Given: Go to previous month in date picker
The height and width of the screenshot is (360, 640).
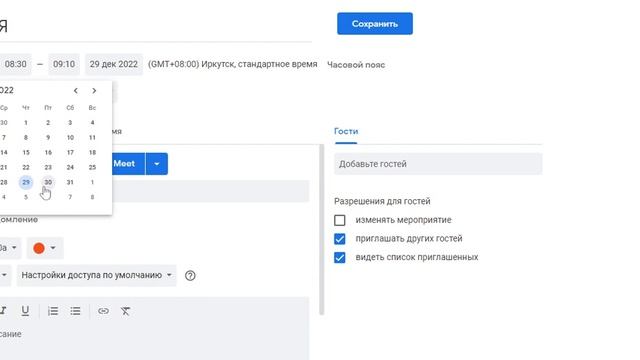Looking at the screenshot, I should click(76, 91).
